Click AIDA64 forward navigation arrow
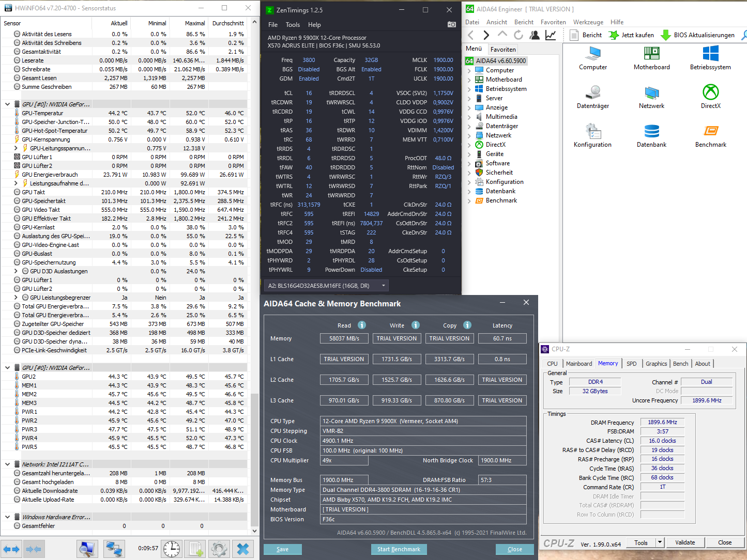747x560 pixels. pyautogui.click(x=486, y=35)
